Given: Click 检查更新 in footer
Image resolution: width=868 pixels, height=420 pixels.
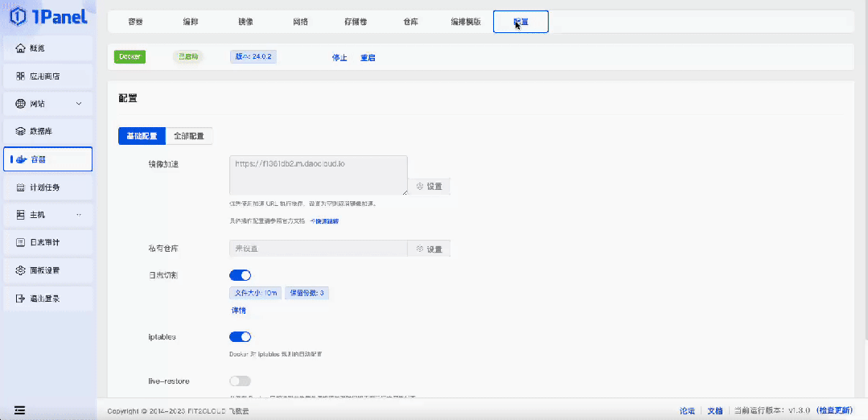Looking at the screenshot, I should click(x=835, y=410).
